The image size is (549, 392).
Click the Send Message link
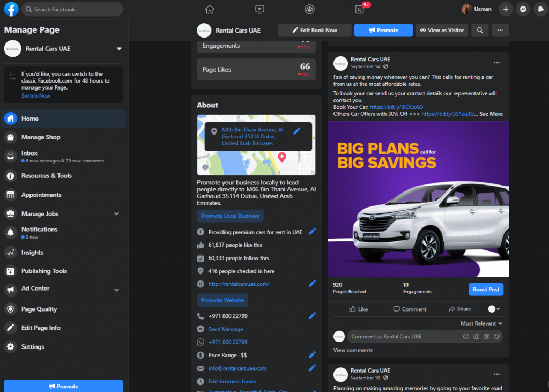[x=226, y=329]
